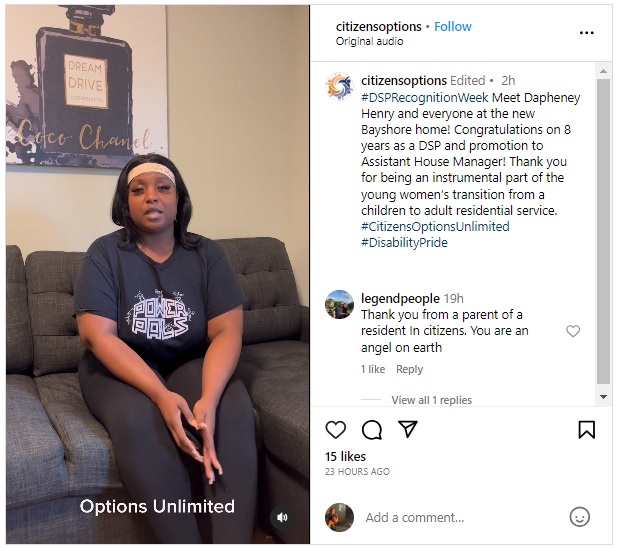Open comments via the speech bubble icon

372,430
